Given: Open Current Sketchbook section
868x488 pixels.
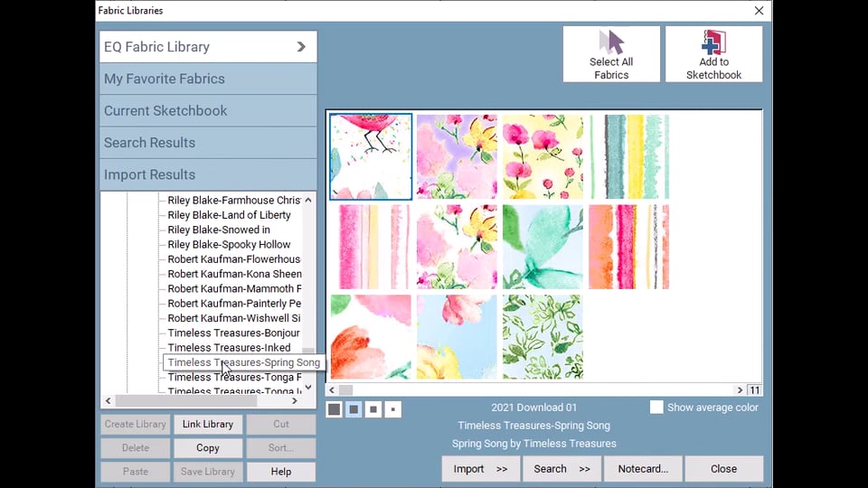Looking at the screenshot, I should pyautogui.click(x=208, y=110).
